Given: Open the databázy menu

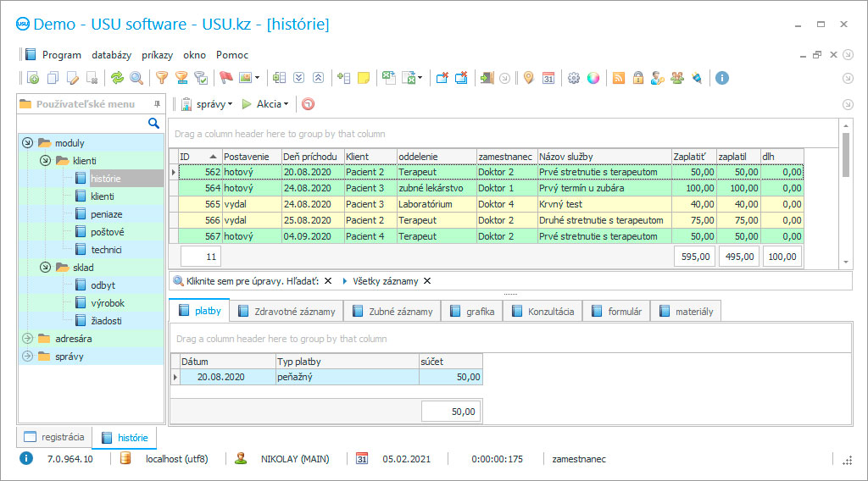Looking at the screenshot, I should [x=111, y=55].
